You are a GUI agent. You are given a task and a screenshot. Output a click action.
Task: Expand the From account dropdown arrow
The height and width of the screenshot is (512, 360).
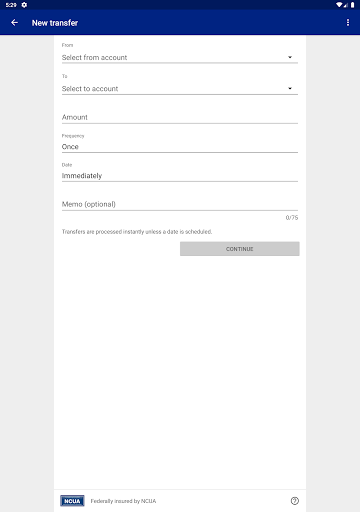coord(290,57)
